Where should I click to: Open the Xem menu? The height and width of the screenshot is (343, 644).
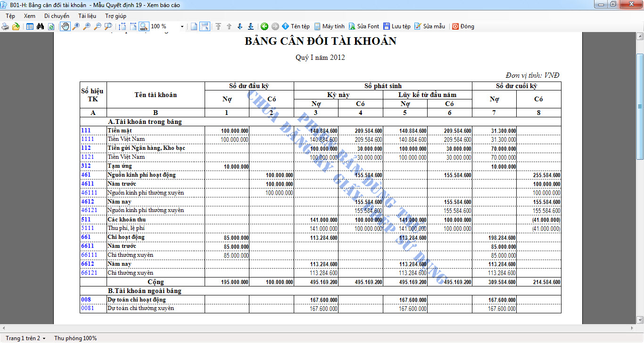point(30,16)
